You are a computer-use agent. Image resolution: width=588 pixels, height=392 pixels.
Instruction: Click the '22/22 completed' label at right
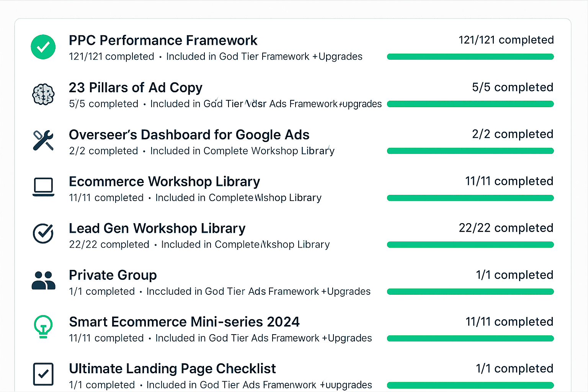click(506, 228)
